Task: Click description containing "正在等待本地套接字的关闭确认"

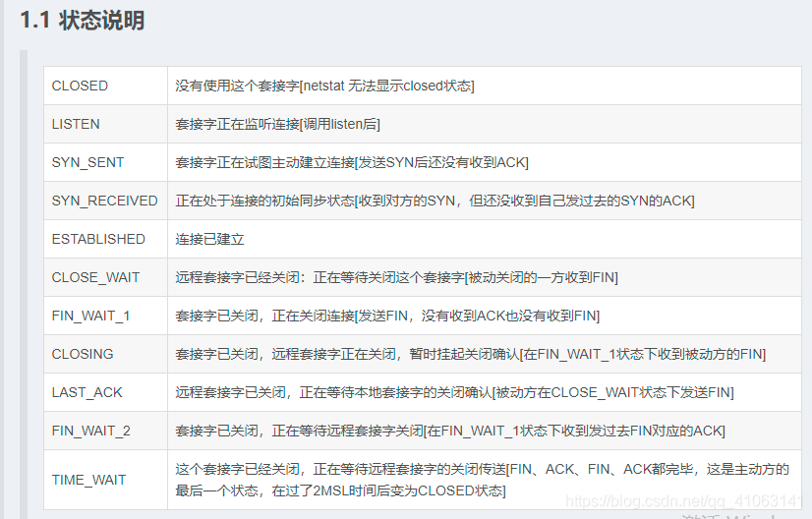Action: 455,392
